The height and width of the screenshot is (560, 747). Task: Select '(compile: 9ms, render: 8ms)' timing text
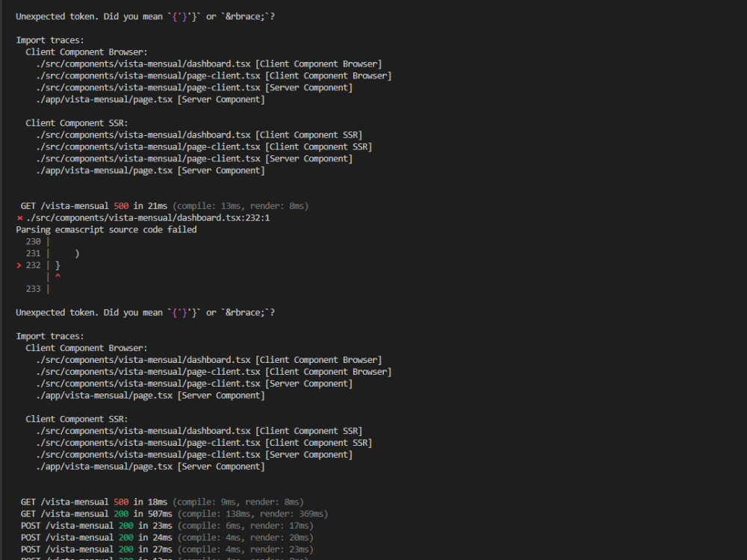tap(238, 502)
